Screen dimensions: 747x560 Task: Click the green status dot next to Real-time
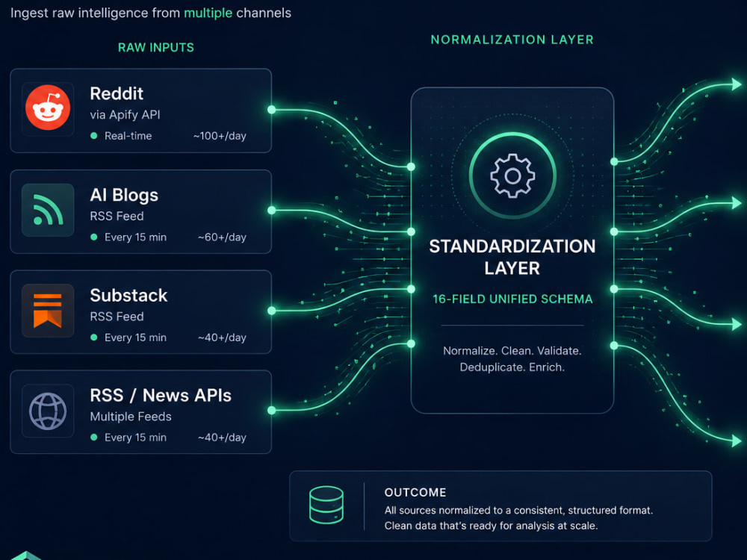pos(94,136)
